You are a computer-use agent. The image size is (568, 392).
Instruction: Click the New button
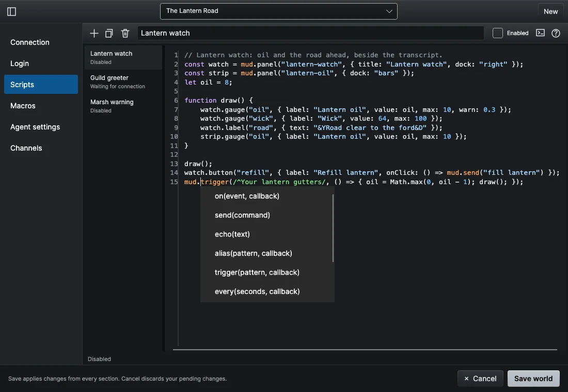(x=550, y=11)
